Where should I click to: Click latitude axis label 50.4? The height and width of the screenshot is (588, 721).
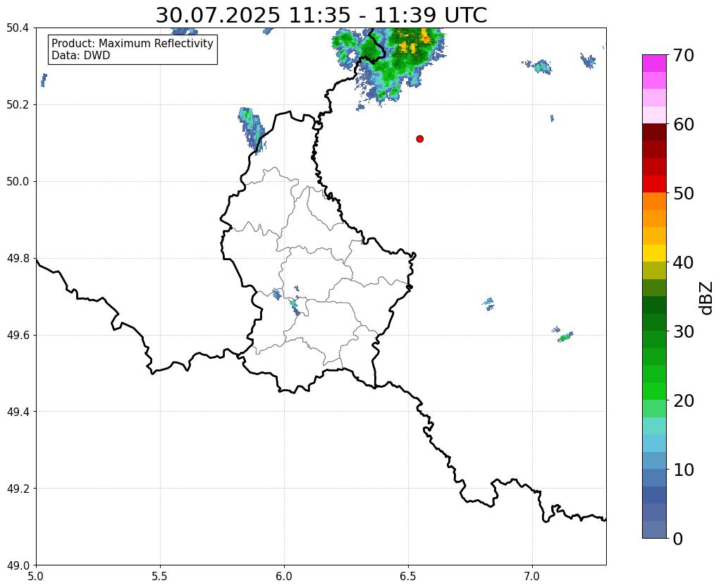(18, 28)
